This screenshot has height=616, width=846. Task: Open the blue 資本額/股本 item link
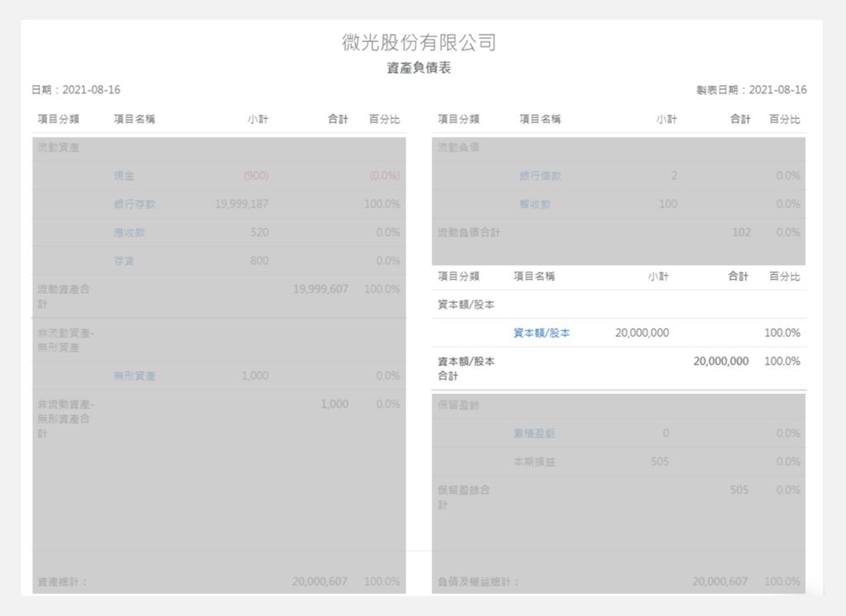[541, 333]
